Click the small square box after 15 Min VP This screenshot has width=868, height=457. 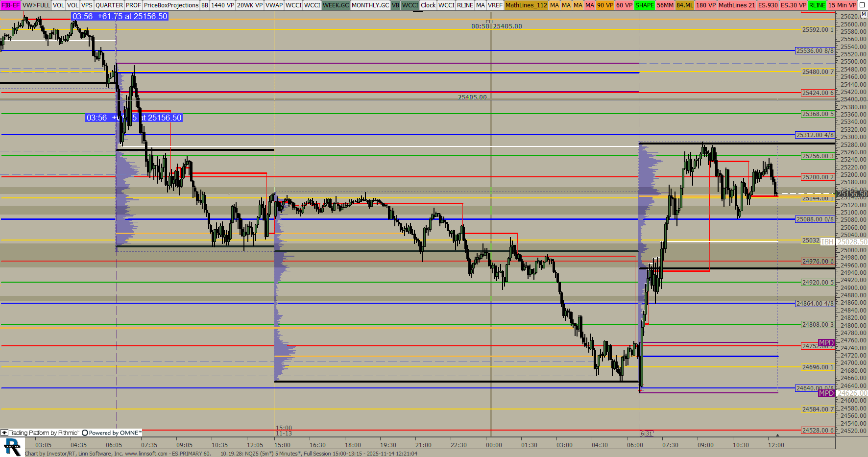pos(862,5)
